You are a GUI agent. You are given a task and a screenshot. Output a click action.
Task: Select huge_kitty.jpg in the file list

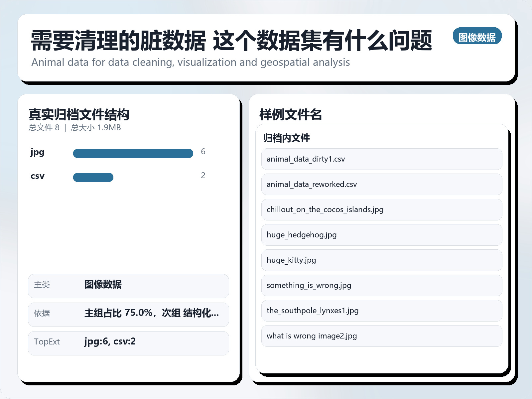coord(381,260)
